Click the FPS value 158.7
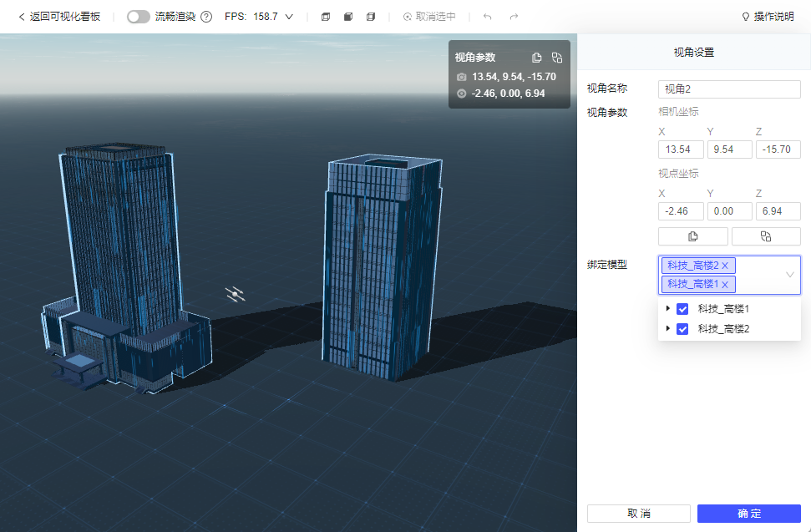The height and width of the screenshot is (532, 811). 266,17
